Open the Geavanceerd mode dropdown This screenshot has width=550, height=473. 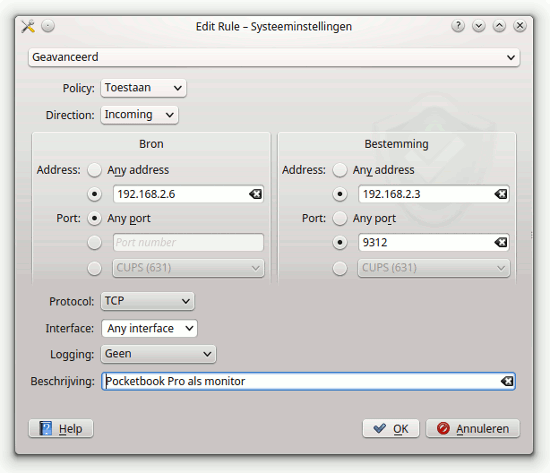pos(274,57)
